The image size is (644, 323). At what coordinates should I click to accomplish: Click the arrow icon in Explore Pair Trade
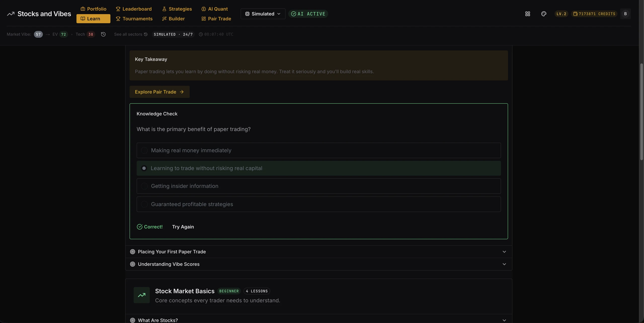[182, 92]
